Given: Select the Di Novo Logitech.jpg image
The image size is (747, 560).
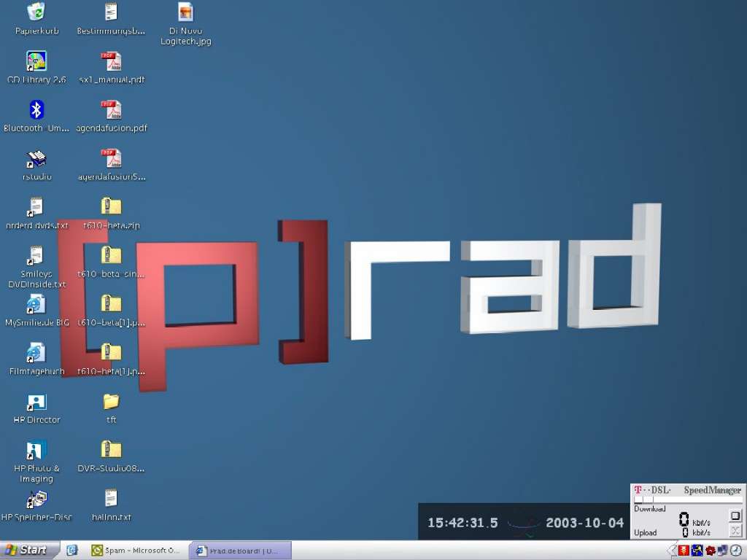Looking at the screenshot, I should [185, 12].
